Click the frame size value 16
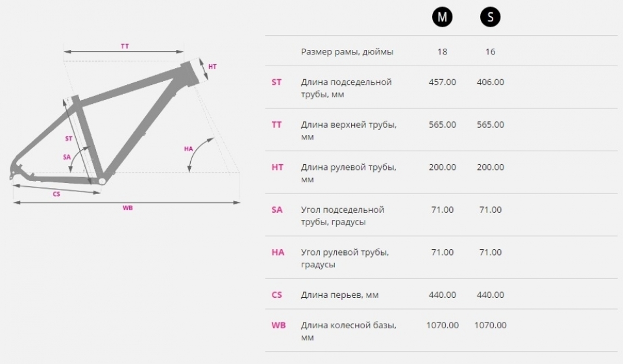Screen dimensions: 623x364 point(491,52)
